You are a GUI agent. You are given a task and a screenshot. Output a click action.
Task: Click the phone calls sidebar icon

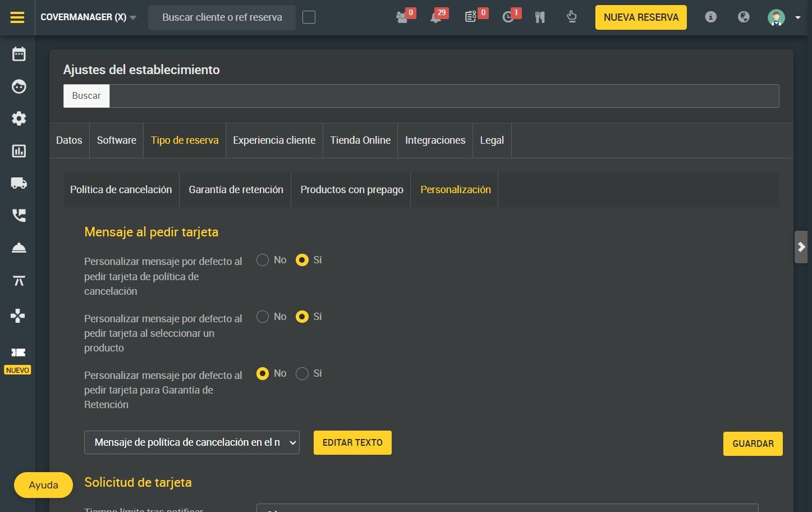(19, 216)
